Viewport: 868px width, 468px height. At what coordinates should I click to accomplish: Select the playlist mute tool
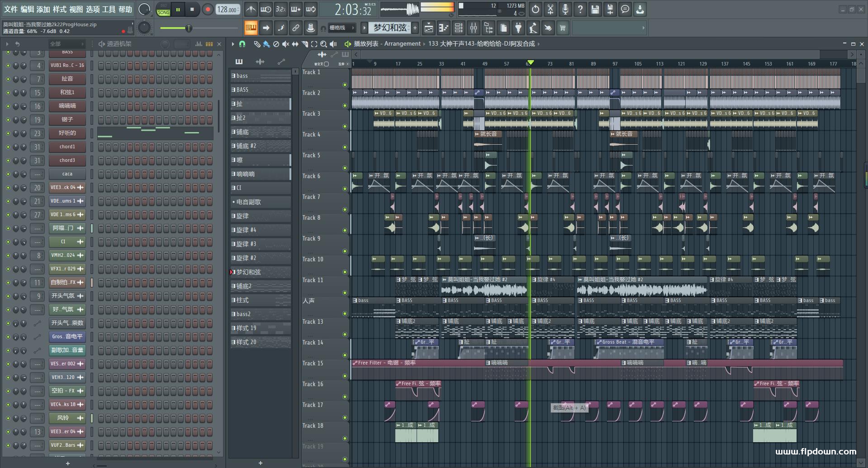285,44
